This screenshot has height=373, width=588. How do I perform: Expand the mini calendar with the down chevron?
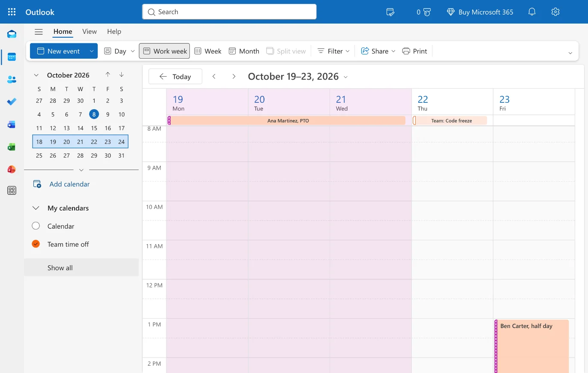(x=81, y=170)
